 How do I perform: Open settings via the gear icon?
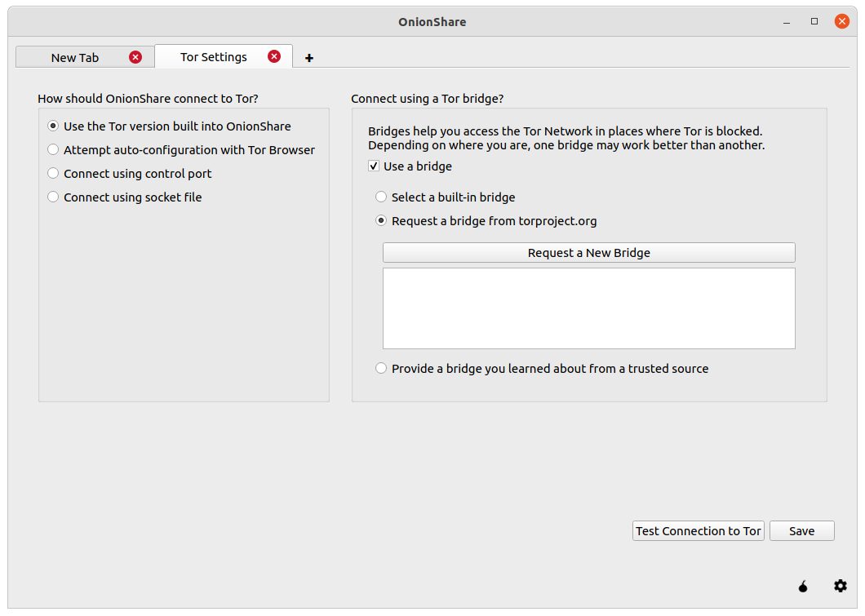point(841,586)
